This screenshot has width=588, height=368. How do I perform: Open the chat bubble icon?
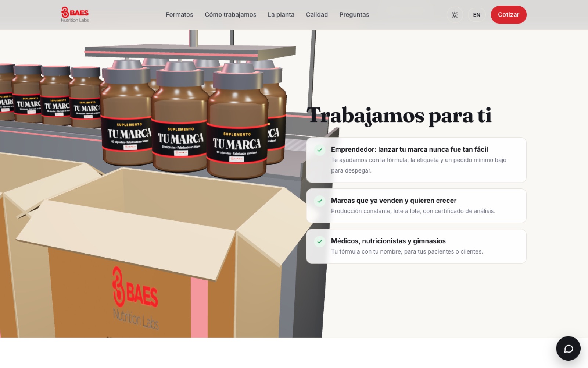click(x=568, y=348)
